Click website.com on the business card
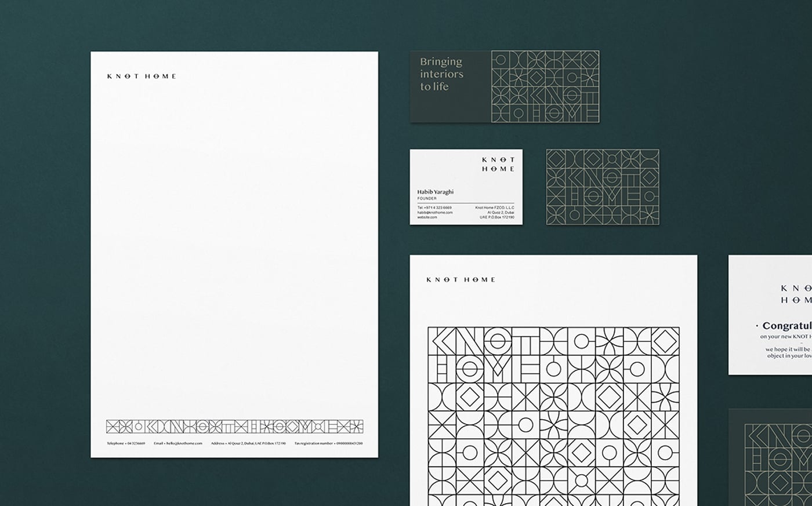The image size is (812, 506). click(427, 217)
